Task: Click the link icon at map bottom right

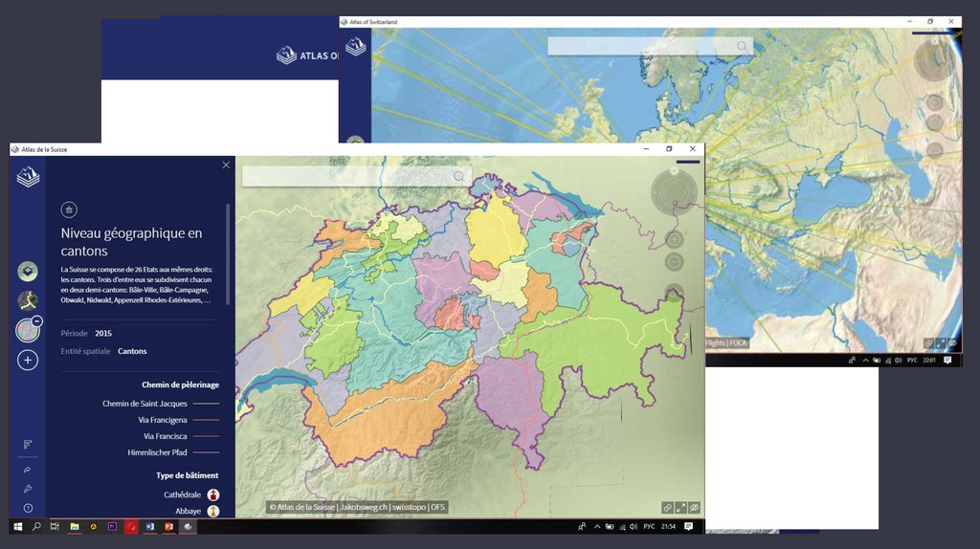Action: click(x=667, y=508)
